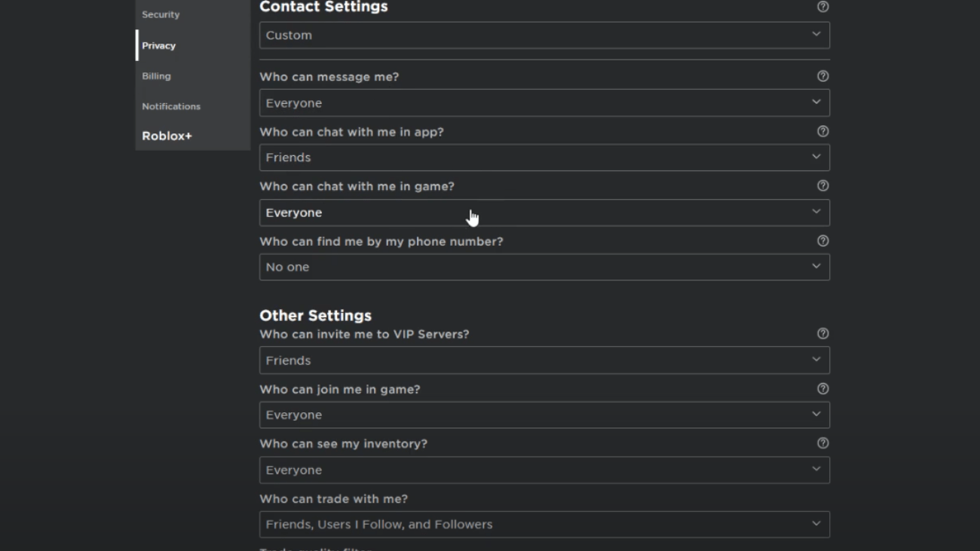This screenshot has height=551, width=980.
Task: Show help for 'Who can join me in game?'
Action: coord(822,389)
